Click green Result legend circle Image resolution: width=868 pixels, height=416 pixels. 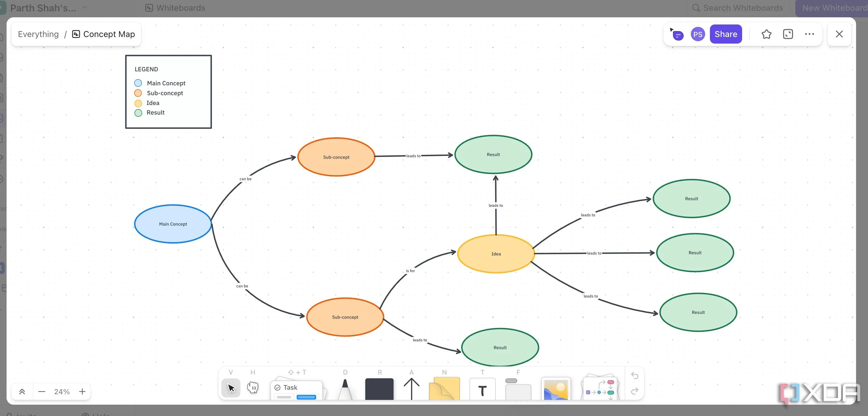coord(138,113)
